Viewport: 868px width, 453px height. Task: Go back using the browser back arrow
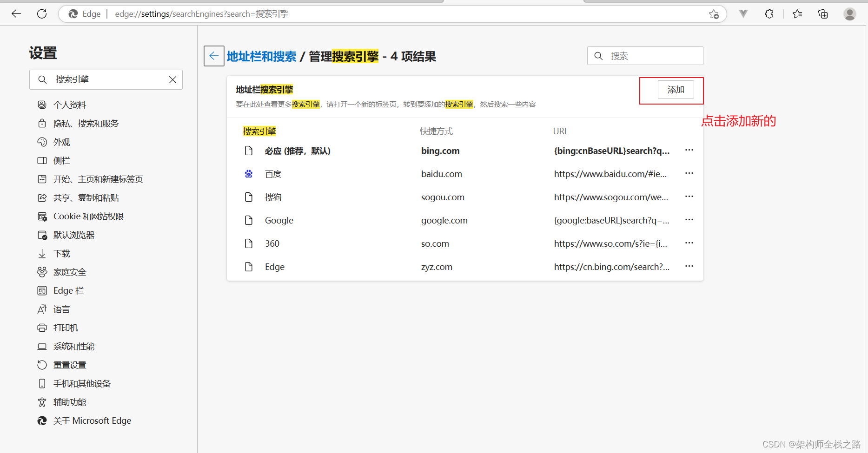(x=16, y=14)
